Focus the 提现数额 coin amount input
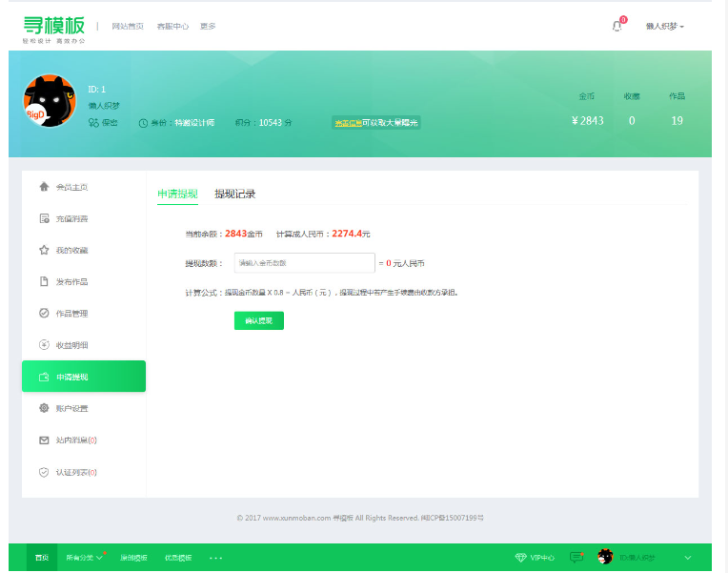 305,263
